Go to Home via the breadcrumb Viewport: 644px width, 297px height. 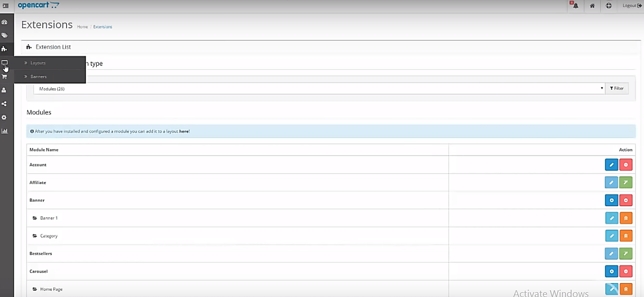pos(82,27)
